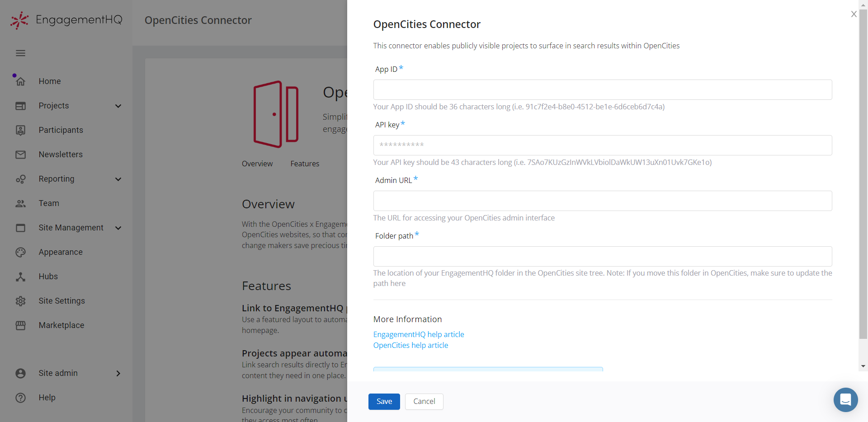Expand the Site admin menu
Image resolution: width=868 pixels, height=422 pixels.
[x=118, y=373]
